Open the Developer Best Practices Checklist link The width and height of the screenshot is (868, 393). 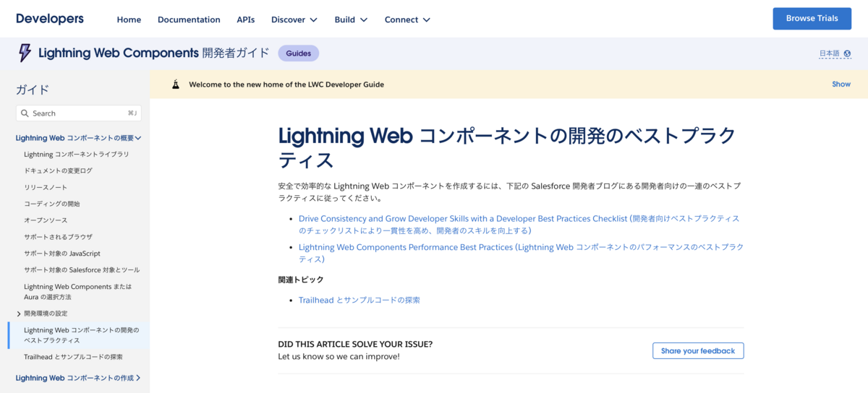point(519,224)
